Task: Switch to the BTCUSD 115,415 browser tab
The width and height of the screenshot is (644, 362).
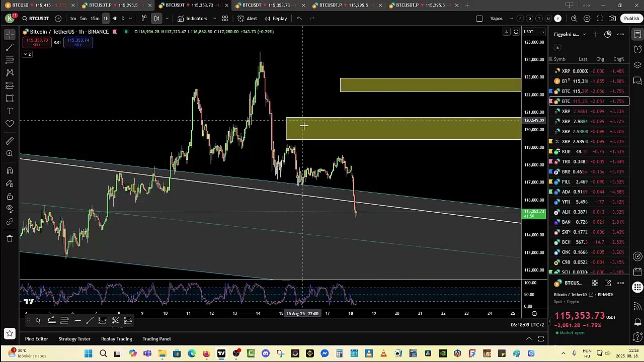Action: (x=39, y=5)
